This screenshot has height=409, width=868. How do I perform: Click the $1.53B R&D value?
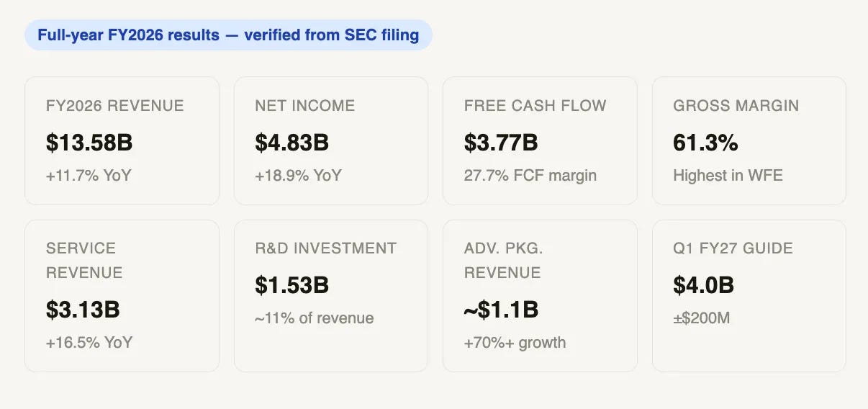[x=291, y=285]
